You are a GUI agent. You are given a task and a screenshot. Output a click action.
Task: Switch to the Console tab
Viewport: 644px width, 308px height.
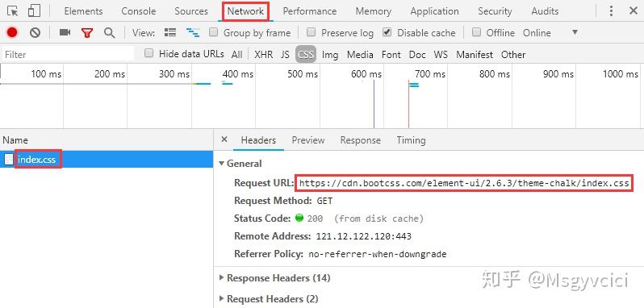coord(139,11)
